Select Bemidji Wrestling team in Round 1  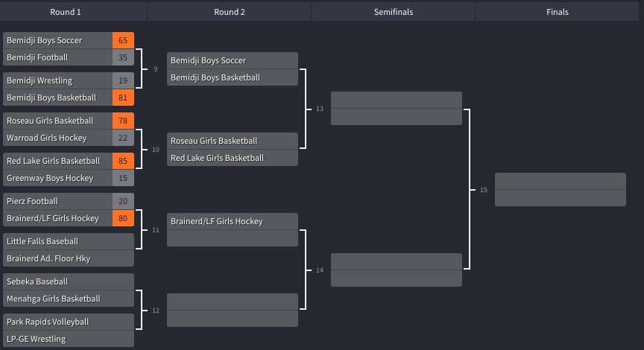tap(68, 80)
